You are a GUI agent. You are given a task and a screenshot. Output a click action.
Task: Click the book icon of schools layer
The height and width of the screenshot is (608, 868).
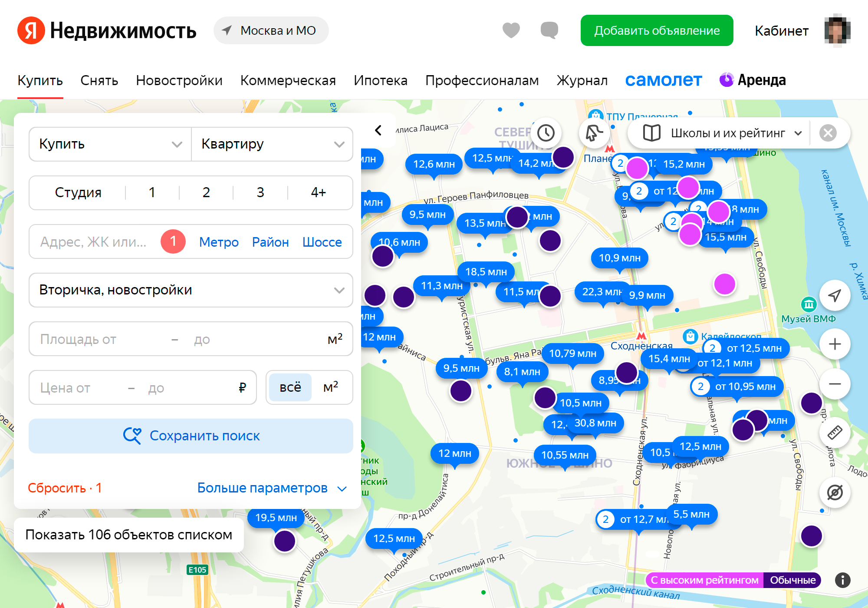pyautogui.click(x=651, y=133)
